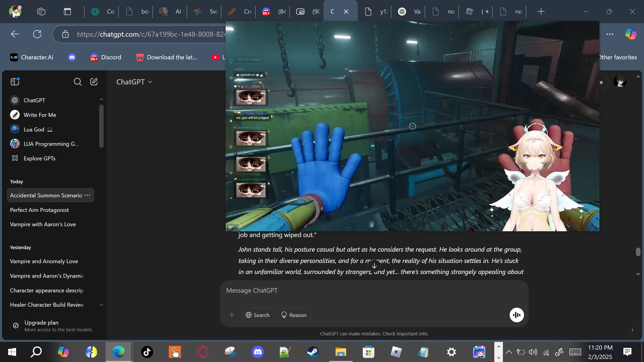Screen dimensions: 644x362
Task: Go back with the browser back arrow
Action: 15,34
